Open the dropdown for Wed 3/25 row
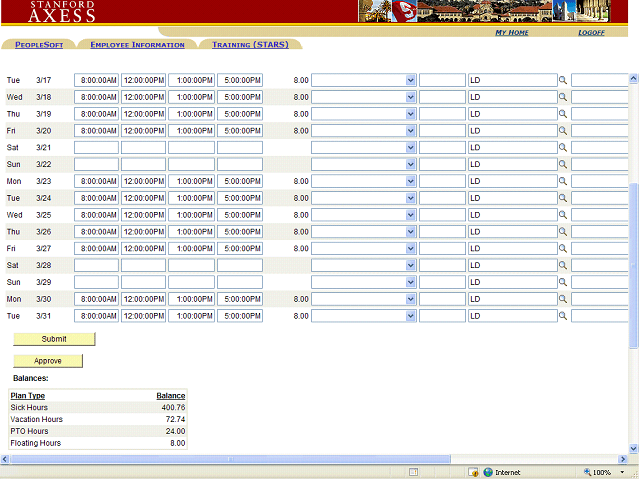 [410, 215]
